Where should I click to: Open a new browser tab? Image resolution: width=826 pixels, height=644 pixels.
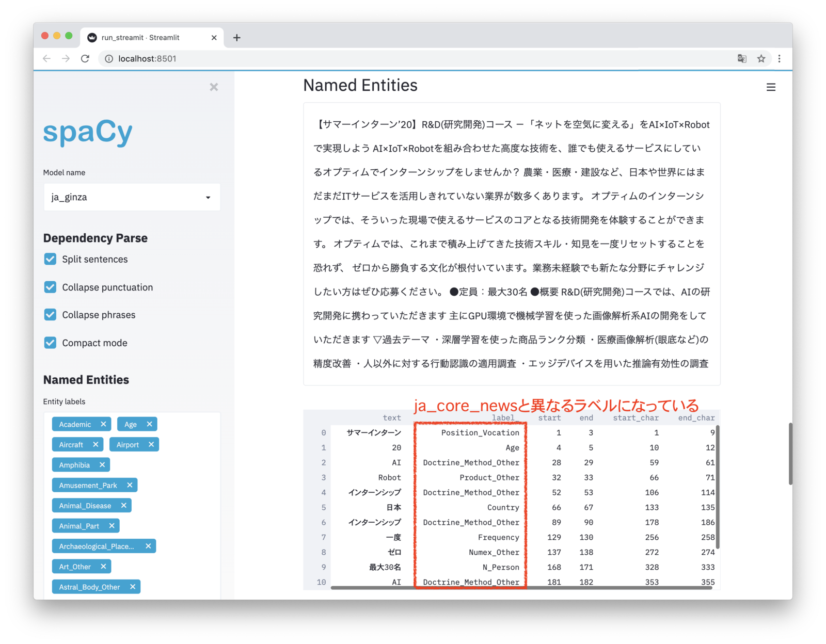coord(236,37)
